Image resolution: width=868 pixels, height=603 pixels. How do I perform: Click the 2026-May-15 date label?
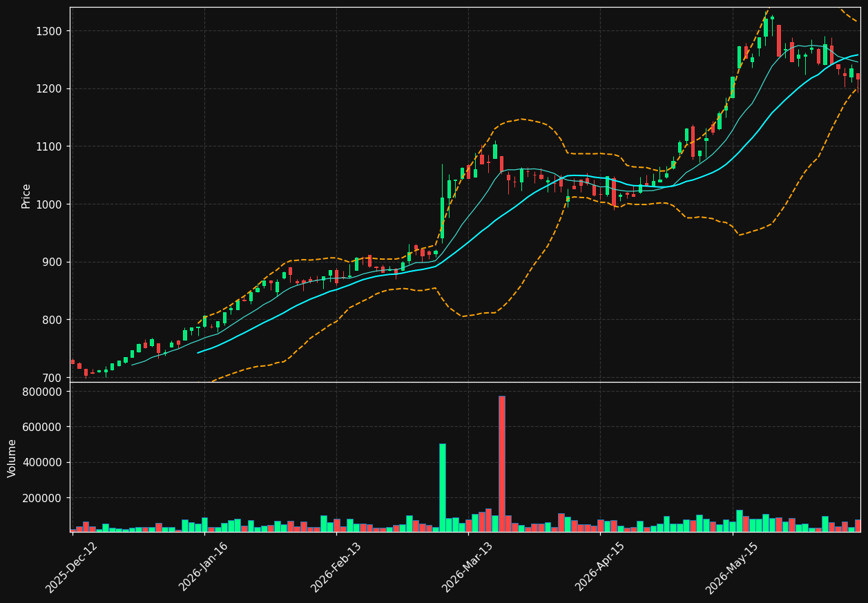pyautogui.click(x=732, y=567)
